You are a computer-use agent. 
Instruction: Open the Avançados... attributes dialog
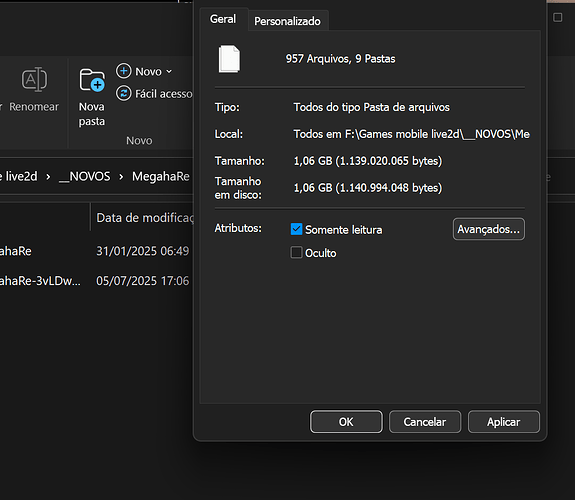488,229
